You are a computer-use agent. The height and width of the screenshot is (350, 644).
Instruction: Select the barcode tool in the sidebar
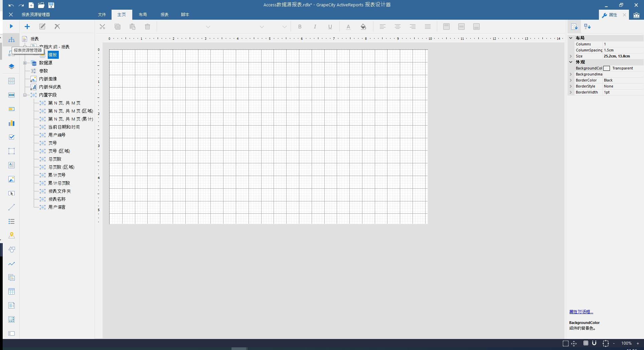point(11,95)
